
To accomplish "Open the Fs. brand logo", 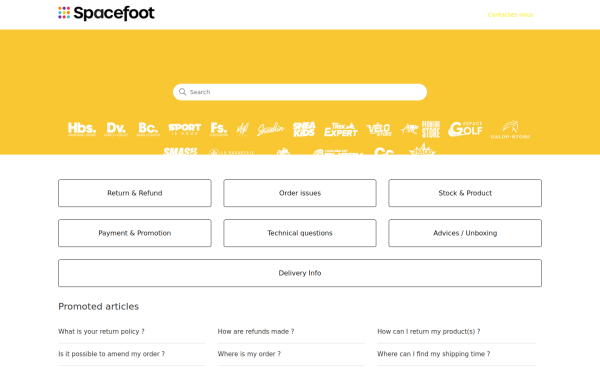I will click(219, 129).
